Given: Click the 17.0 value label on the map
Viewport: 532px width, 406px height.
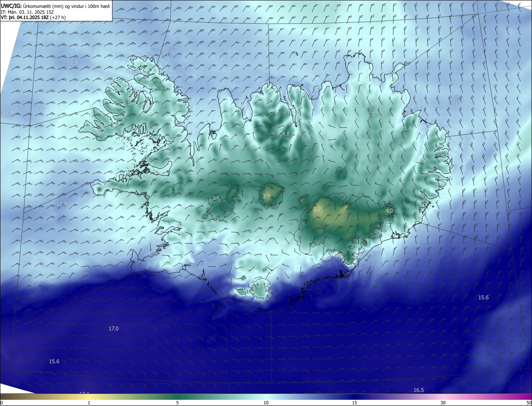Looking at the screenshot, I should coord(113,328).
